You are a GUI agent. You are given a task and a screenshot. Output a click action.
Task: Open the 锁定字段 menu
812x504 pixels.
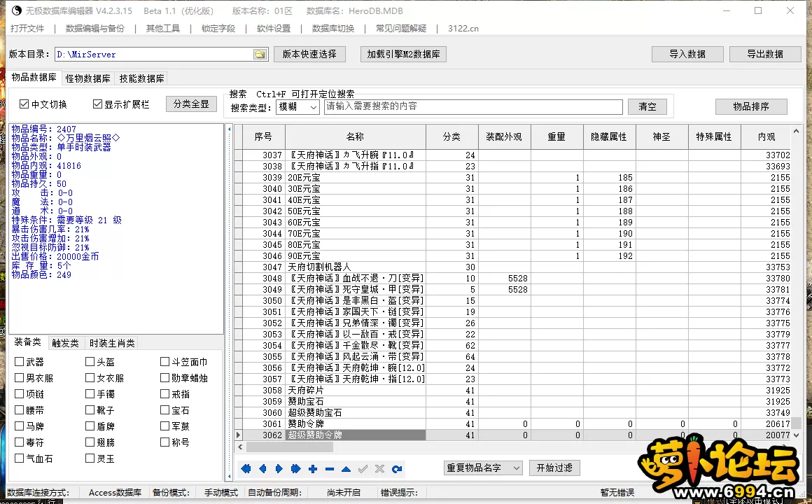point(218,29)
